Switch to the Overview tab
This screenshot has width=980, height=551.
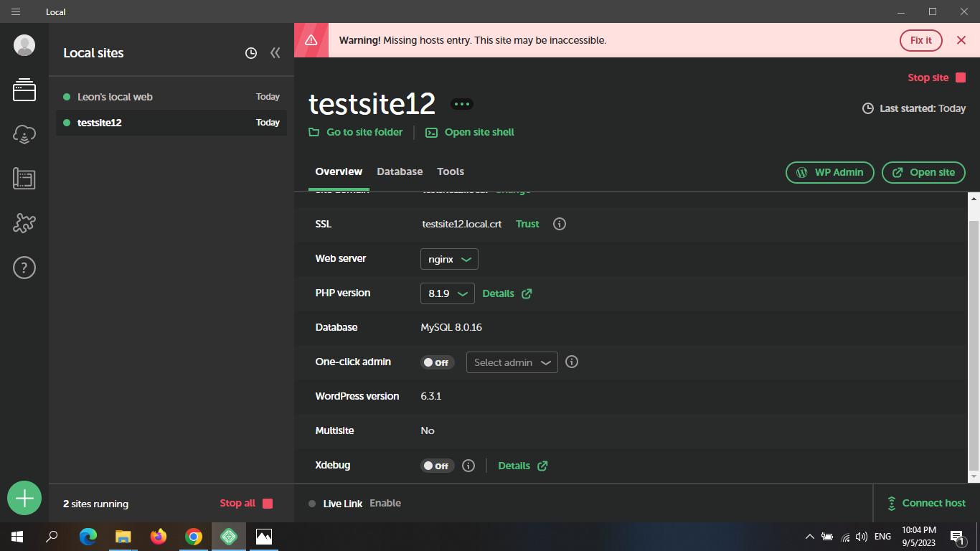point(339,171)
